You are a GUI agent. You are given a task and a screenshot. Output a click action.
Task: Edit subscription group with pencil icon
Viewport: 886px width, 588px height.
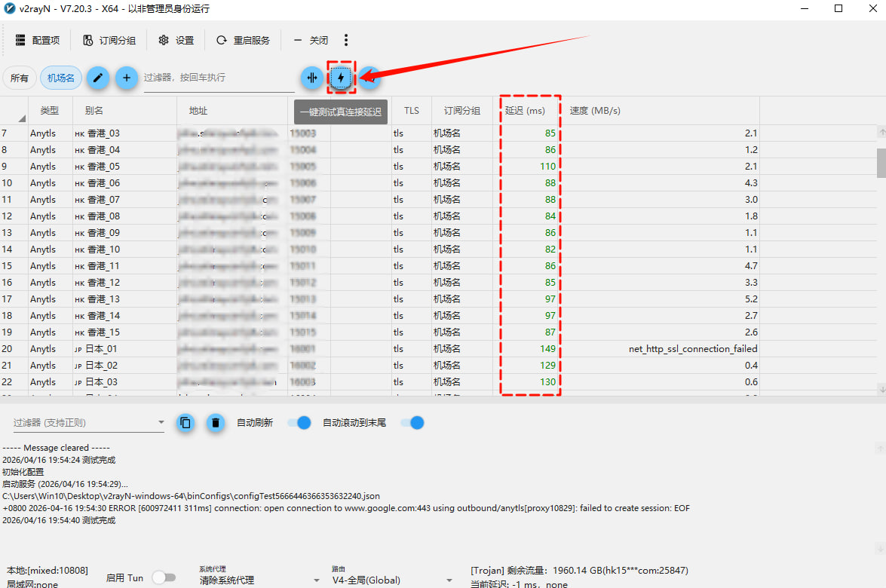[98, 78]
